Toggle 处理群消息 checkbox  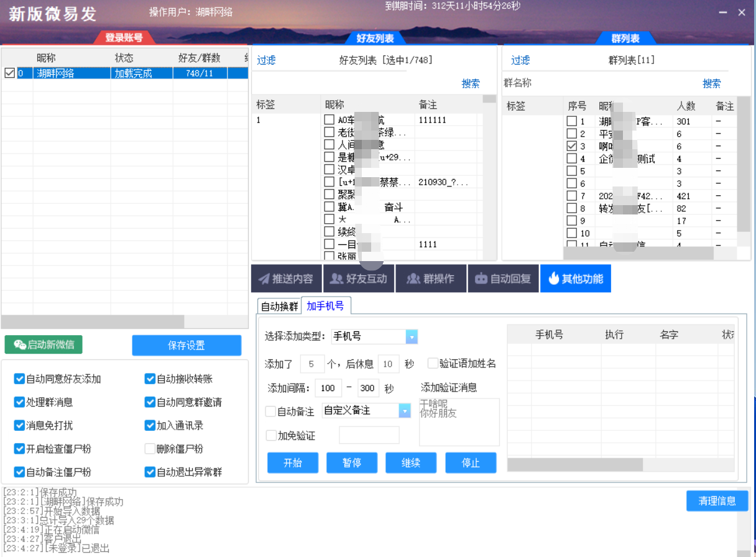(x=19, y=402)
